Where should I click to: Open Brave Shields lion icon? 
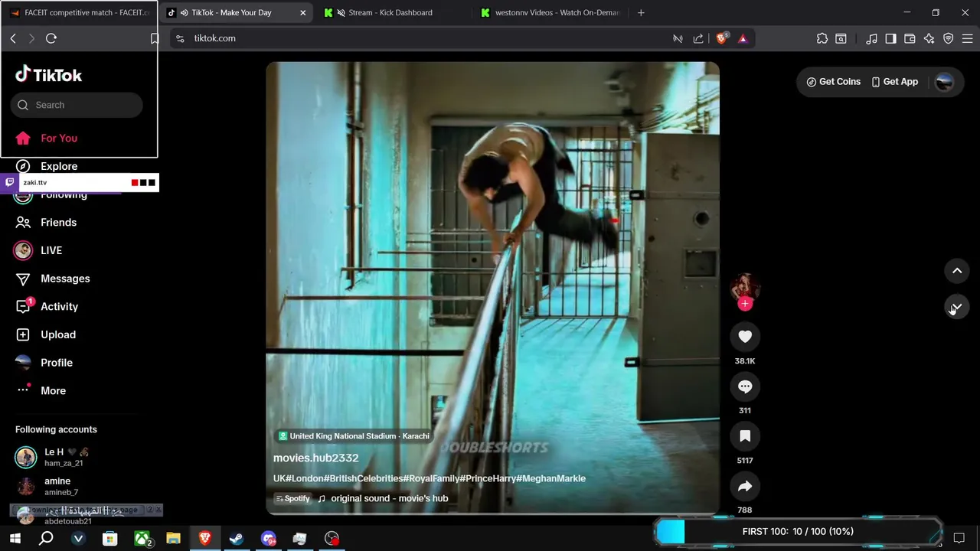721,38
